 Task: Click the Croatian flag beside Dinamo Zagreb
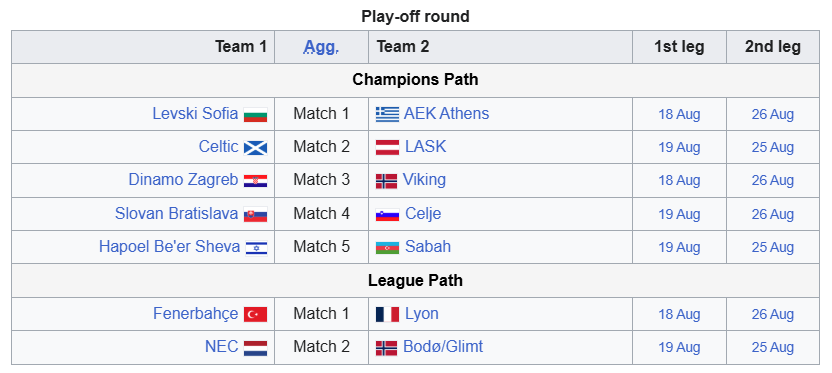[x=255, y=181]
